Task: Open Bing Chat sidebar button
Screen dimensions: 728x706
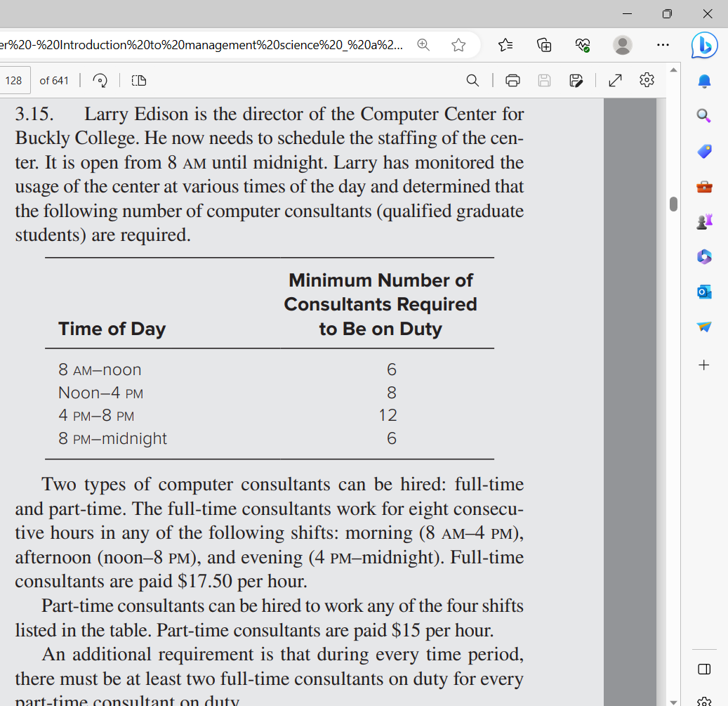Action: pyautogui.click(x=704, y=45)
